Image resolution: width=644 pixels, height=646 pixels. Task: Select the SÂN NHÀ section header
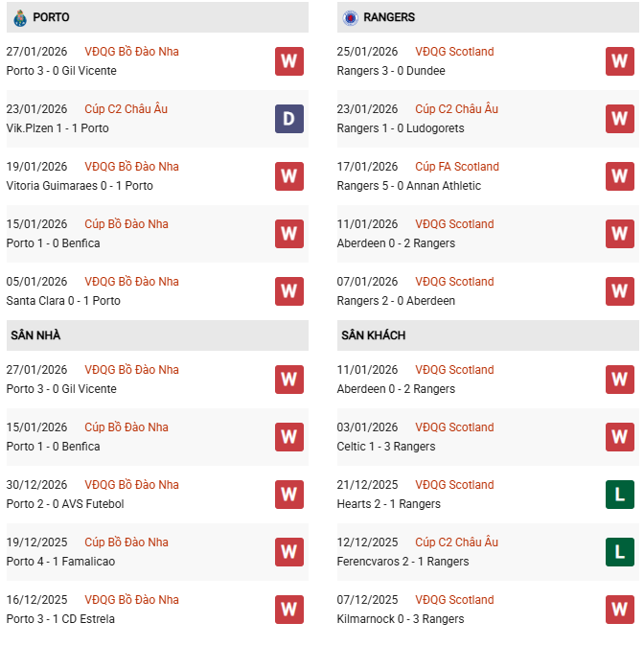tap(35, 335)
